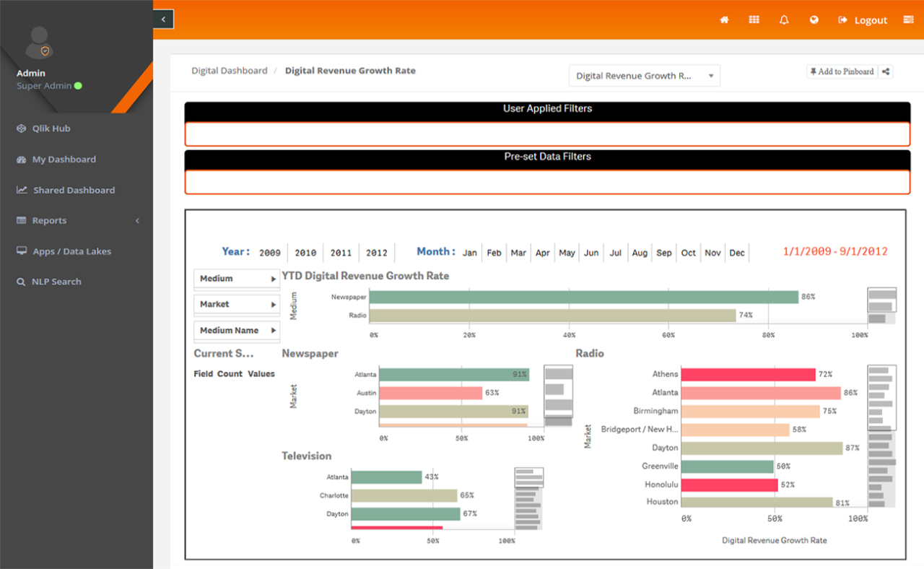
Task: Expand the Medium filter list
Action: pyautogui.click(x=236, y=278)
